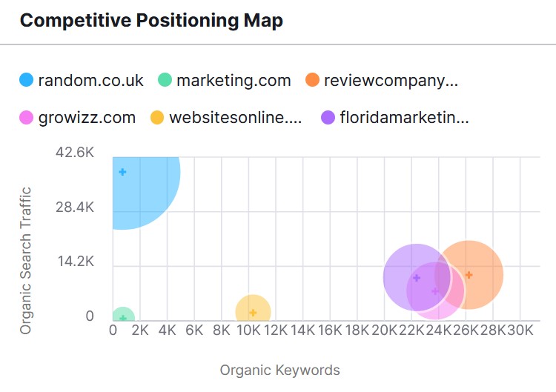
Task: Click the yellow bubble plus marker
Action: 254,313
